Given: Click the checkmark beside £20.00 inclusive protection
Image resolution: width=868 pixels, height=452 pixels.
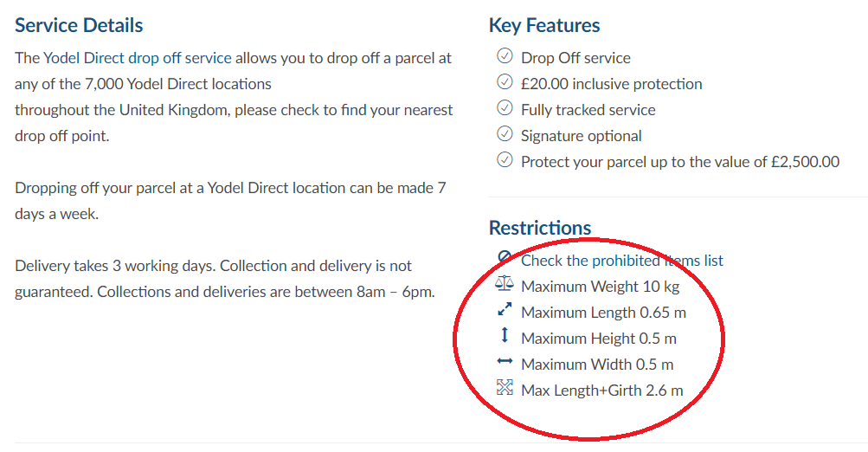Looking at the screenshot, I should click(505, 81).
